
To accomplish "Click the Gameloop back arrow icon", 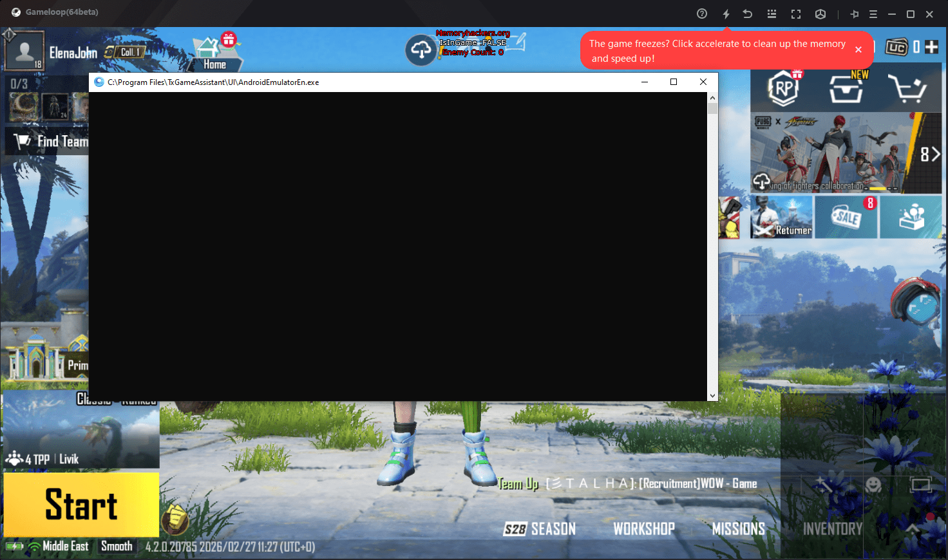I will 748,14.
